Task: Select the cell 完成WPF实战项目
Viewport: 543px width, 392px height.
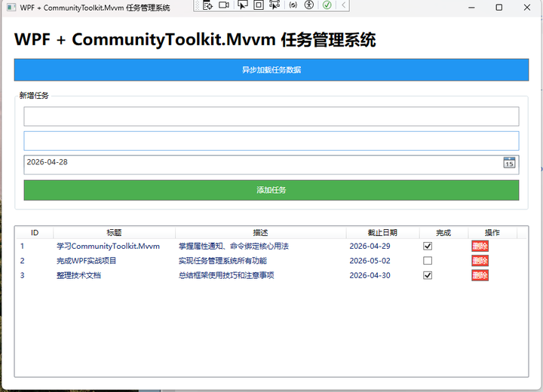Action: (x=86, y=261)
